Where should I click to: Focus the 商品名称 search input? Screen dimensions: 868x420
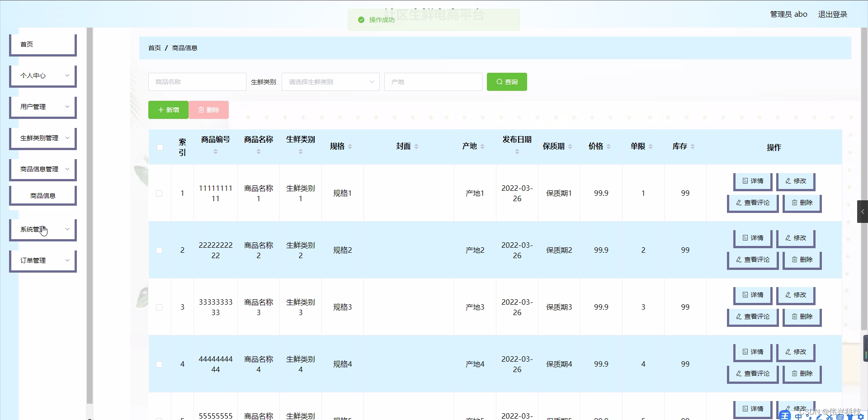click(197, 82)
